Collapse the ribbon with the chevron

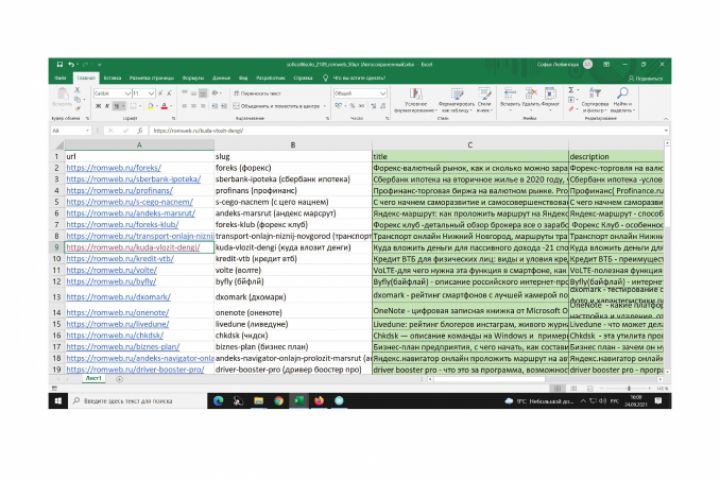(665, 119)
